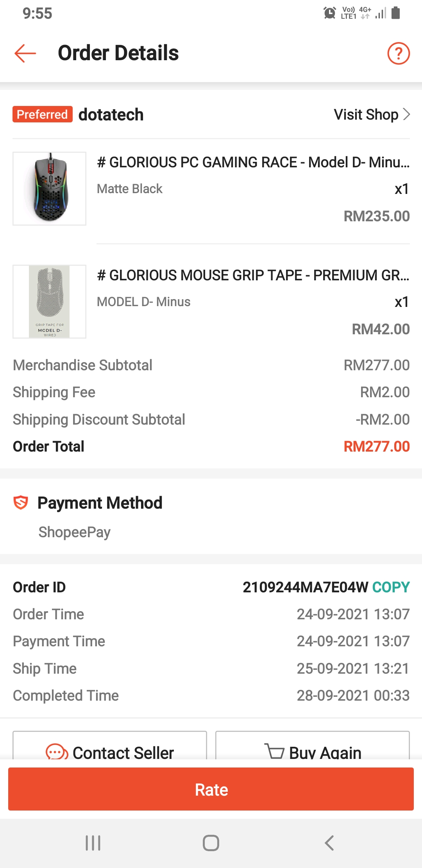Tap the Android back navigation chevron
This screenshot has height=868, width=422.
[329, 843]
